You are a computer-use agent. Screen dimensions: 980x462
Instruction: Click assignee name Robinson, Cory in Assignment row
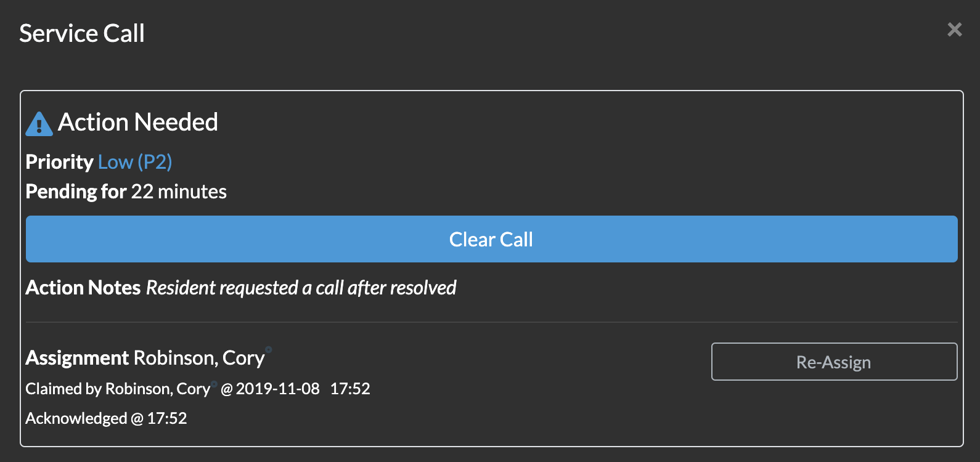[x=199, y=358]
